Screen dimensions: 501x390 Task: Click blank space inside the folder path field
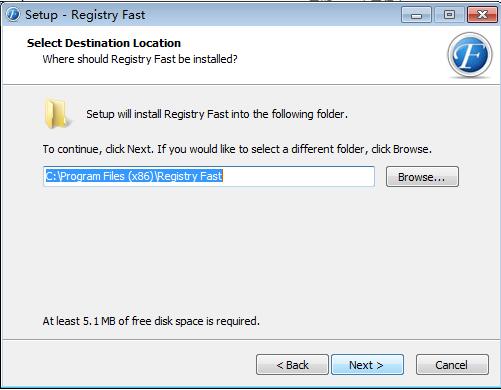coord(298,176)
